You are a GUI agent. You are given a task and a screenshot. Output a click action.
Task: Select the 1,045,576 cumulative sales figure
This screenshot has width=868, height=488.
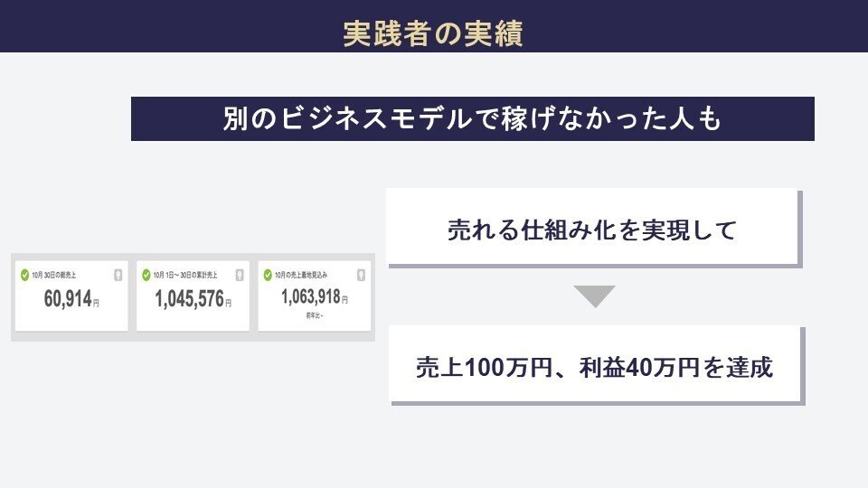tap(188, 300)
